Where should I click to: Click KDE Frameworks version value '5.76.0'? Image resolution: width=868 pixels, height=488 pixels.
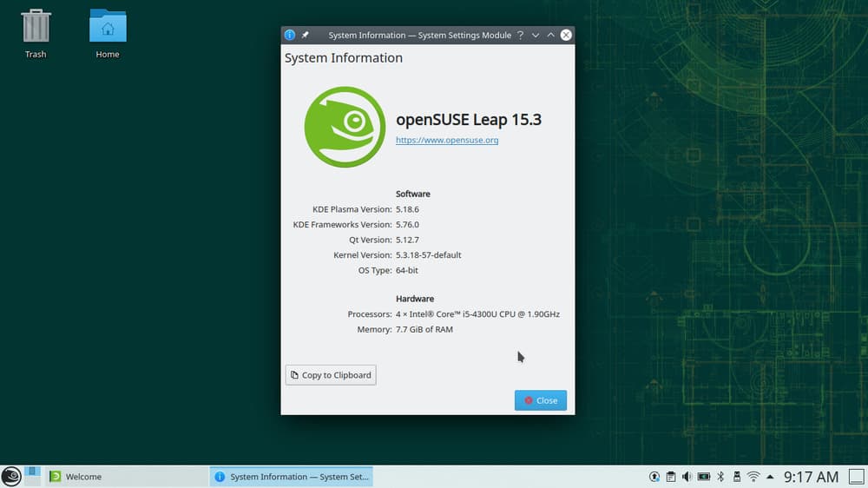pyautogui.click(x=407, y=224)
